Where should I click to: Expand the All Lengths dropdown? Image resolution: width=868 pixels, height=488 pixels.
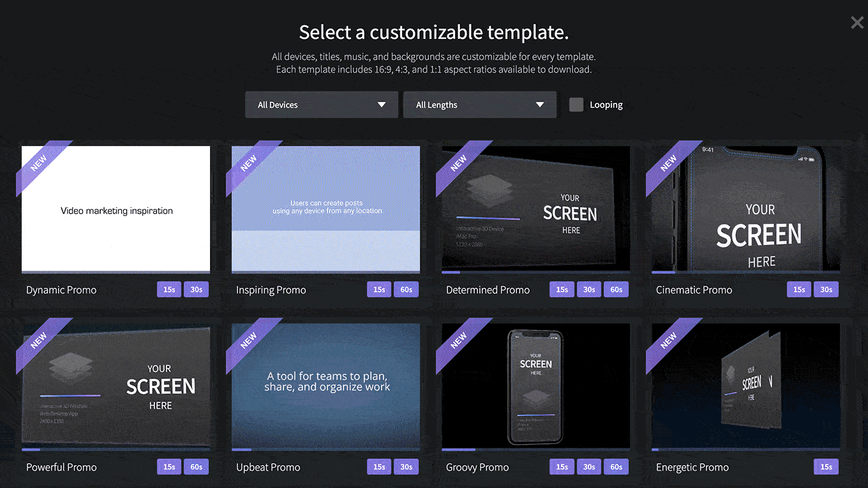click(x=479, y=105)
